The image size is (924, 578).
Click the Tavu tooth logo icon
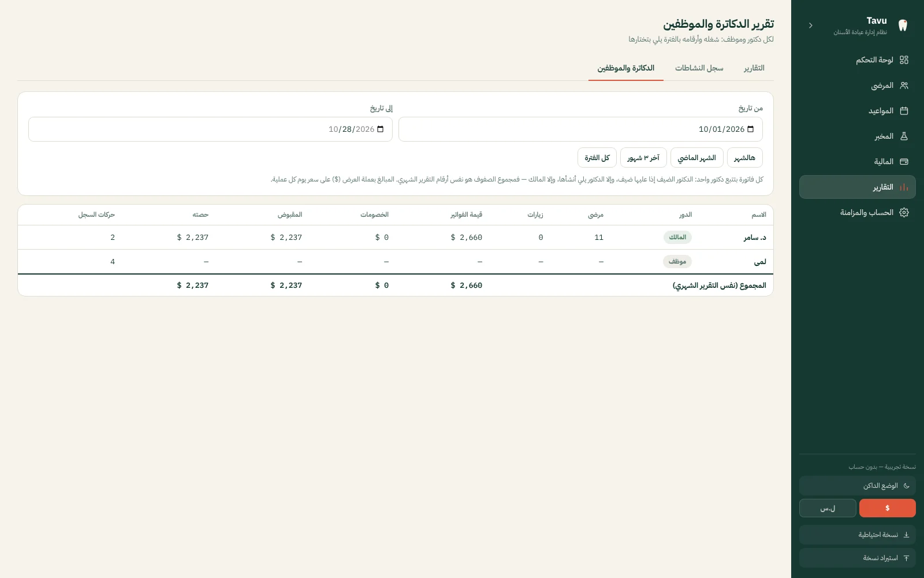903,25
